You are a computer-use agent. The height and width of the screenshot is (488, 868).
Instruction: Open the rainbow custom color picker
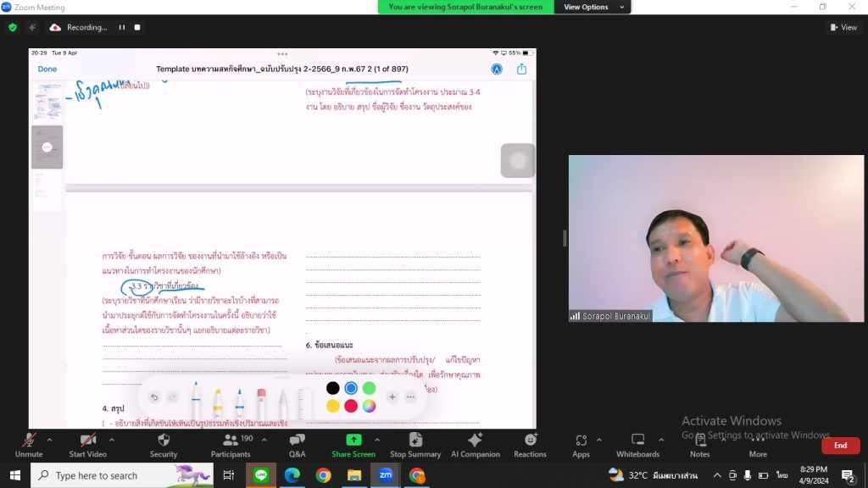pyautogui.click(x=369, y=406)
